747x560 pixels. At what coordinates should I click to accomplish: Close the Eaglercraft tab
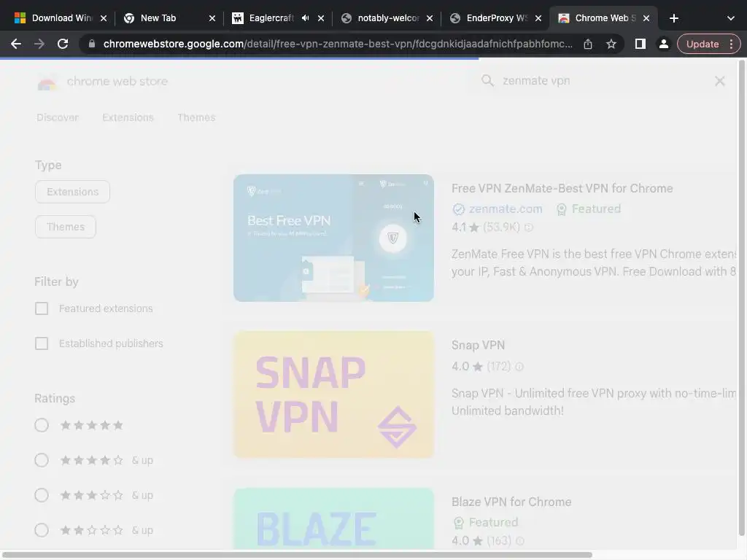click(x=321, y=18)
